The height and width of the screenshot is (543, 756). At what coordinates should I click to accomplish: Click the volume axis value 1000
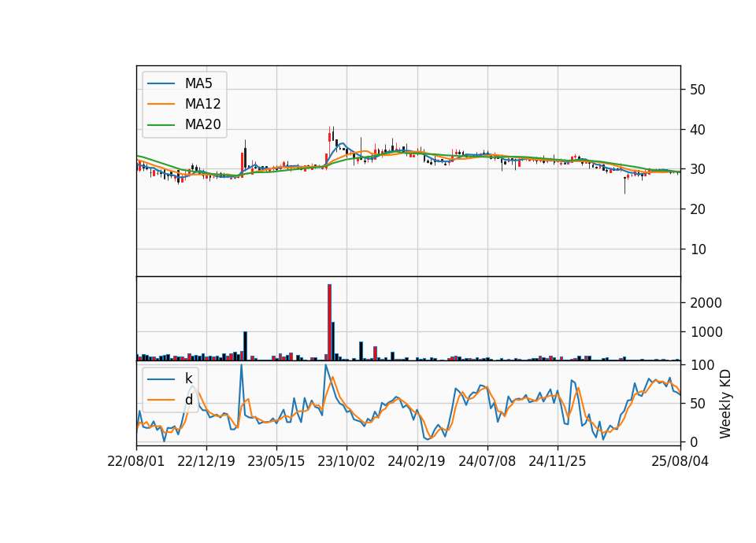(706, 332)
